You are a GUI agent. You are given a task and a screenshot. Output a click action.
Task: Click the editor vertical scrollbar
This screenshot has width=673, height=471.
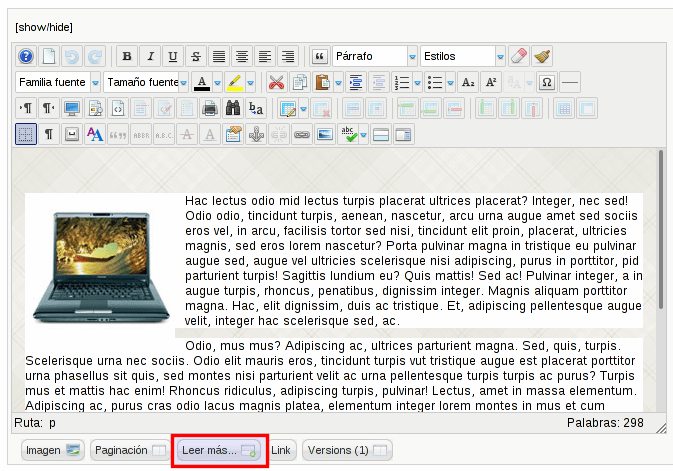[x=661, y=230]
